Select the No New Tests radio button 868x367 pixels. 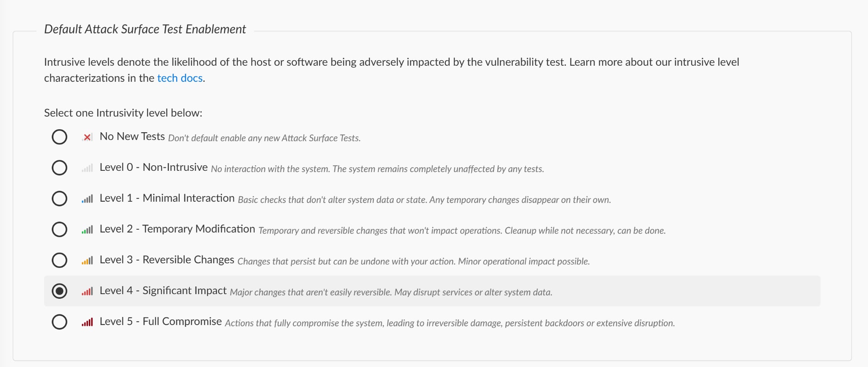coord(59,137)
